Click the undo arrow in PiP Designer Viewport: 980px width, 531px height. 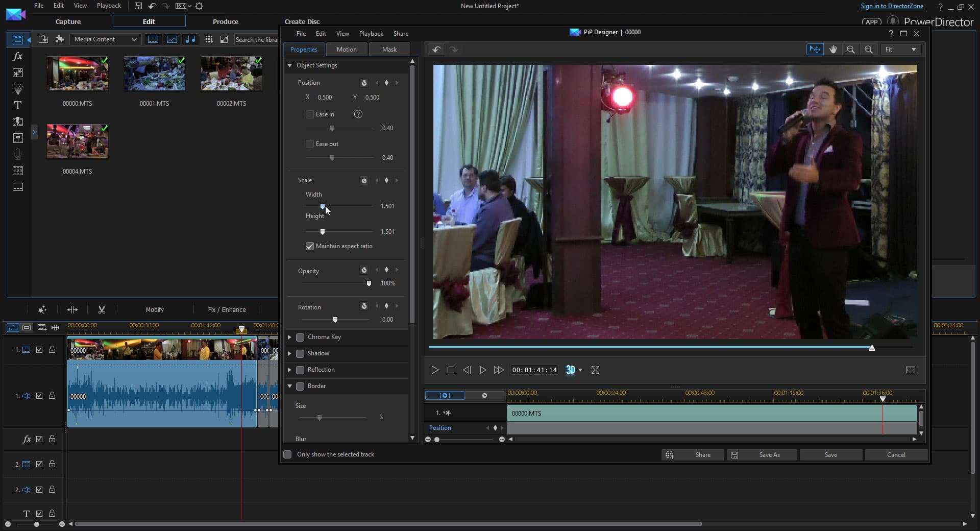point(436,50)
